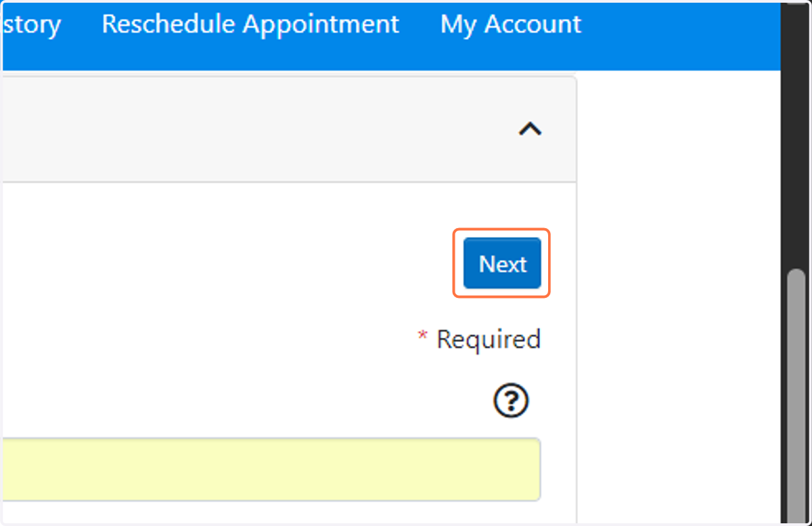Go to My Account in navigation bar
Viewport: 812px width, 526px height.
(511, 24)
